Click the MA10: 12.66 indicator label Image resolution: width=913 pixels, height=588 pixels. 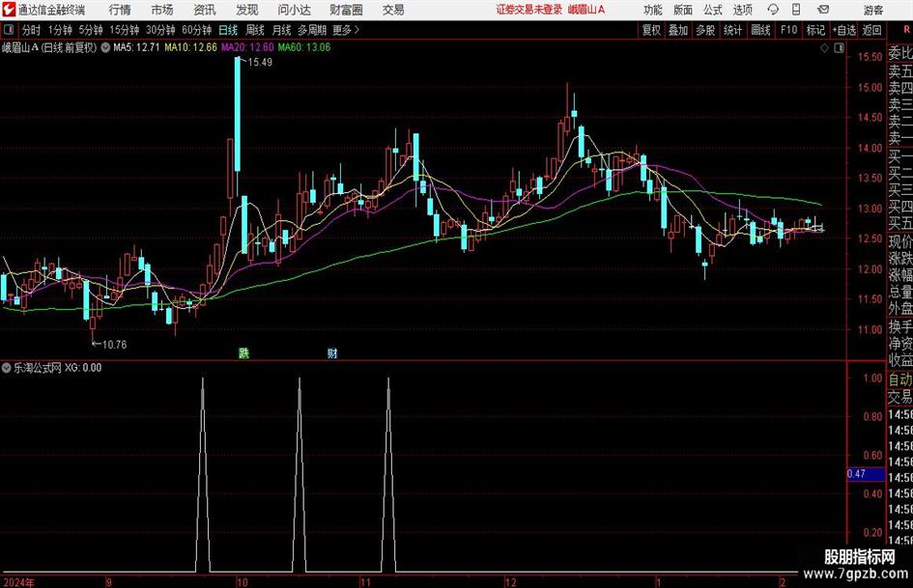[x=190, y=47]
